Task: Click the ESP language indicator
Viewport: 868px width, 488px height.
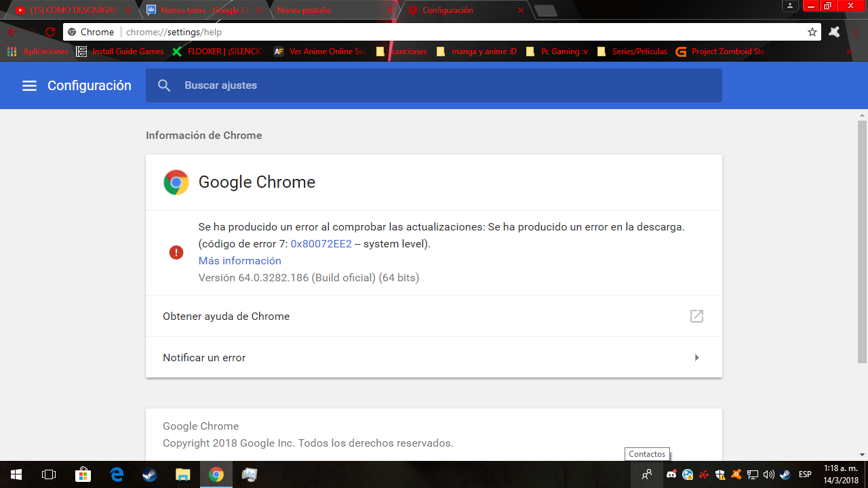Action: (x=805, y=474)
